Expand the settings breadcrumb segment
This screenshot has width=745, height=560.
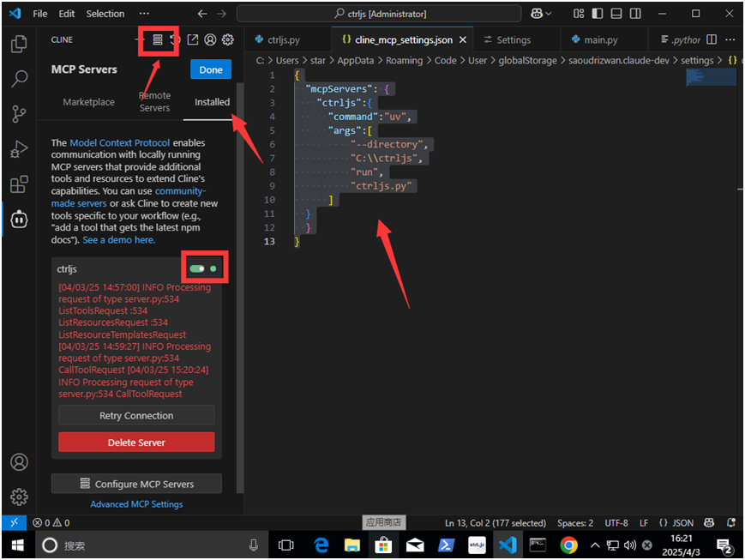[697, 60]
